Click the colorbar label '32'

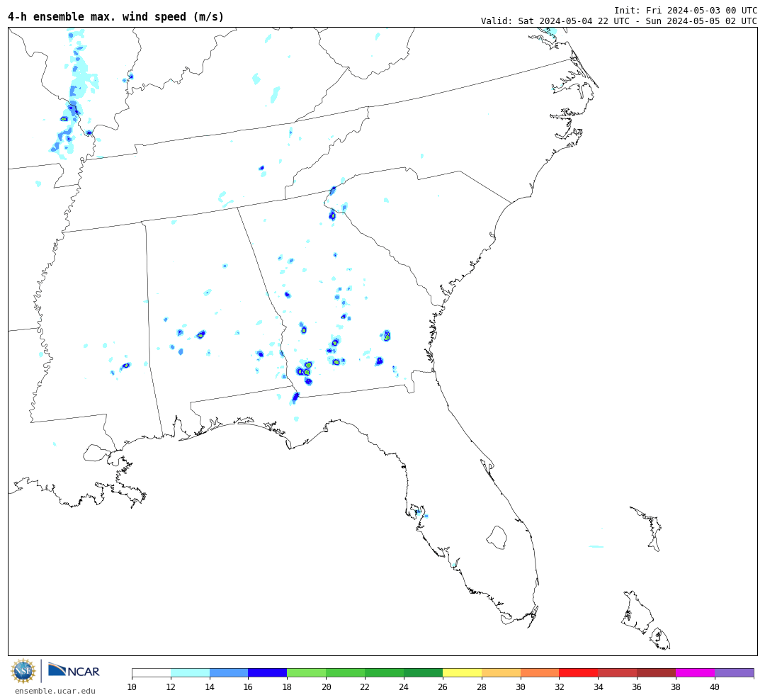(559, 687)
